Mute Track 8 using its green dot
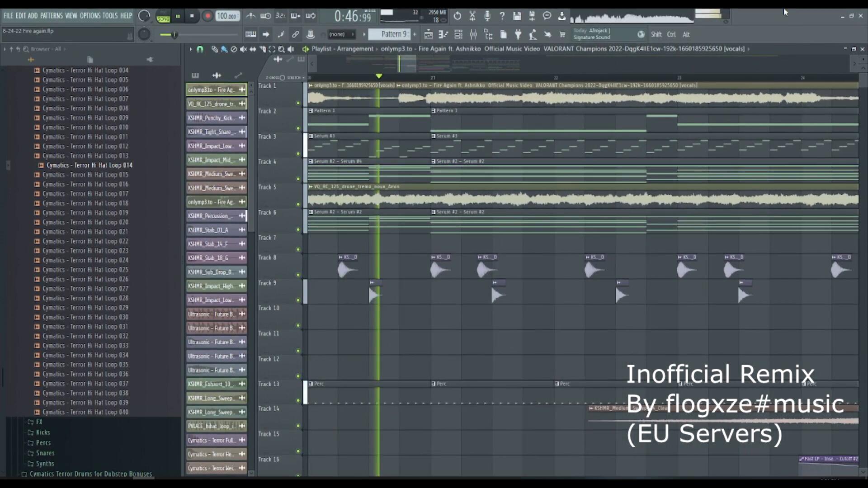The width and height of the screenshot is (868, 488). tap(298, 275)
